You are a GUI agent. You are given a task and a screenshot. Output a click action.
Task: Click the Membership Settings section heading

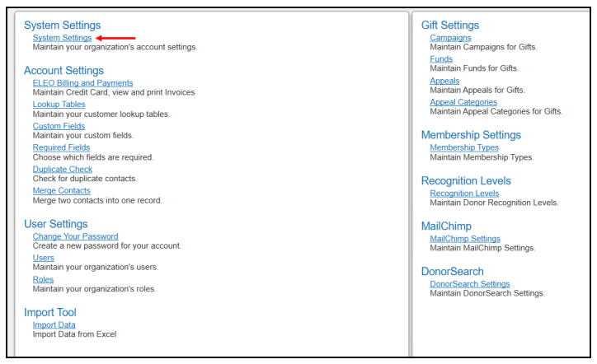(x=471, y=135)
